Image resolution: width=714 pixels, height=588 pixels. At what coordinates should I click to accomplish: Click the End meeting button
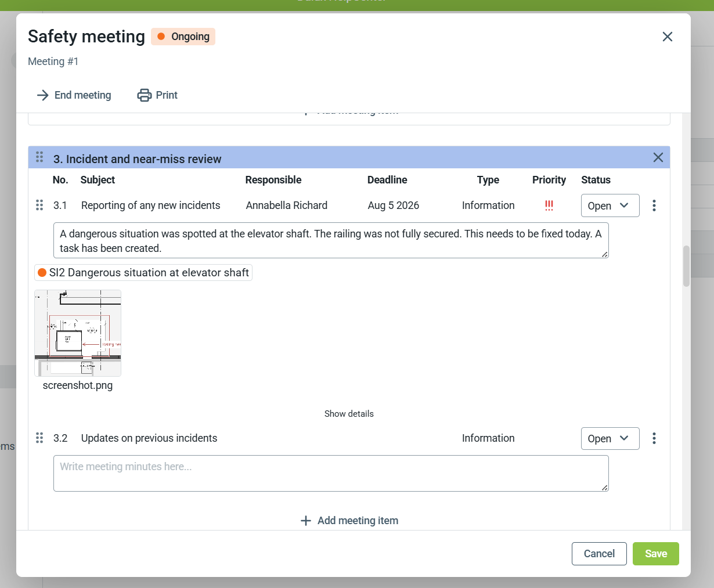click(x=74, y=95)
